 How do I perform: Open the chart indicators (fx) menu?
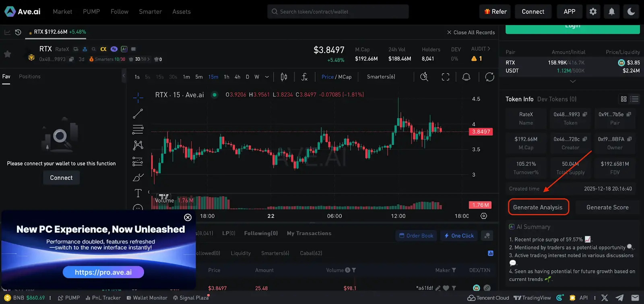[304, 77]
